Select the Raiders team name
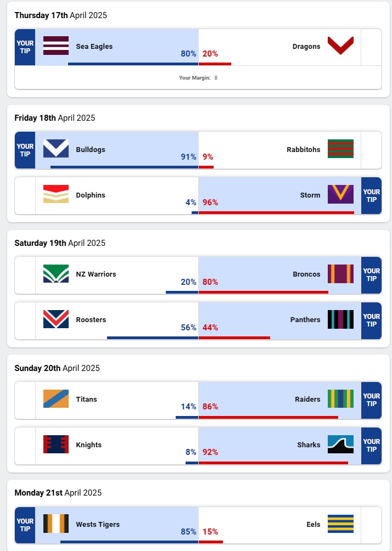 (x=307, y=400)
